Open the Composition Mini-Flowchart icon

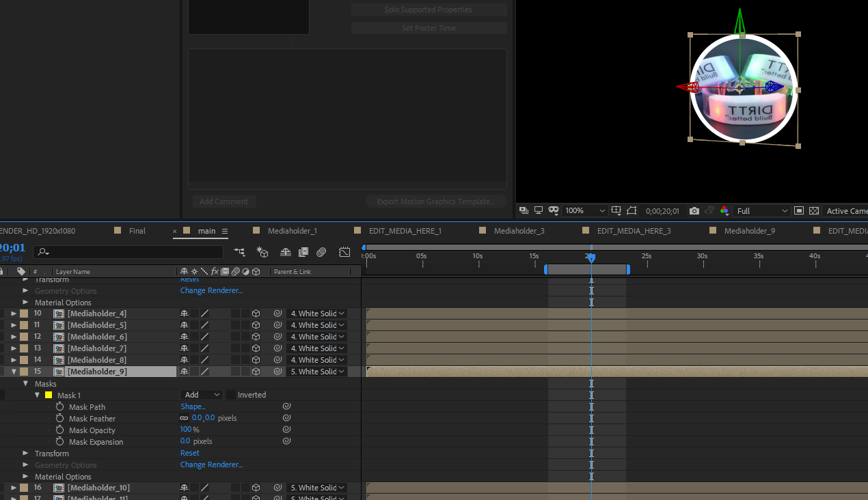(239, 252)
